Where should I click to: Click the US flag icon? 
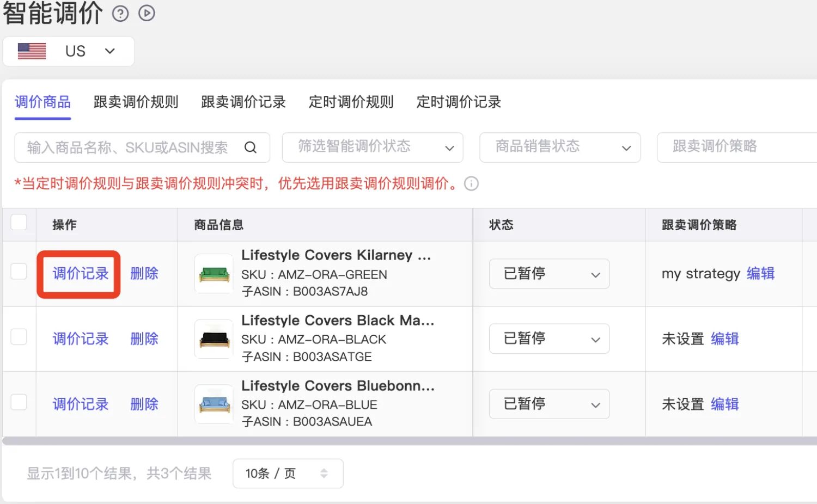[x=32, y=51]
